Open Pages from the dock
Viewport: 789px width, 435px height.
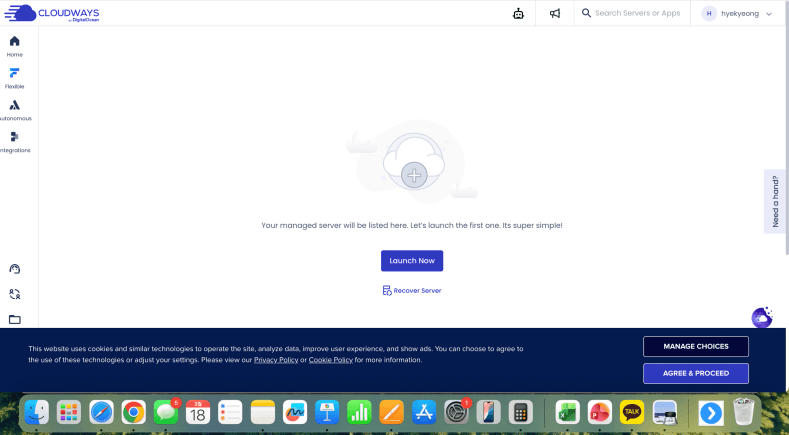point(391,413)
